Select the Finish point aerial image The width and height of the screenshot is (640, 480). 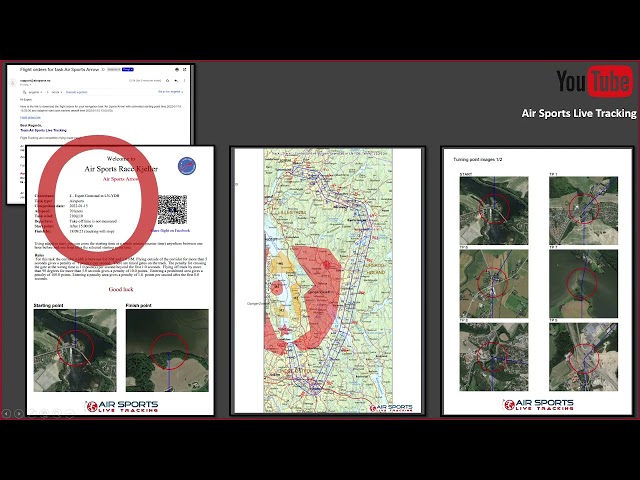167,350
